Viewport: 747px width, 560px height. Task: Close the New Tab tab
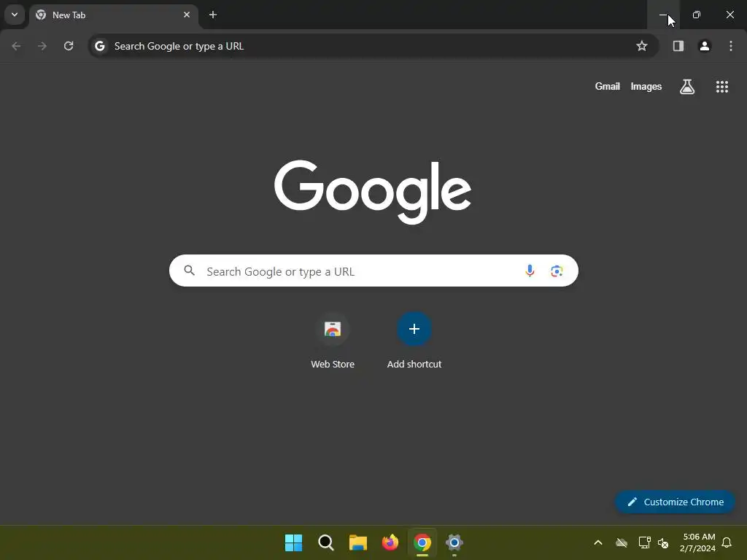(187, 15)
